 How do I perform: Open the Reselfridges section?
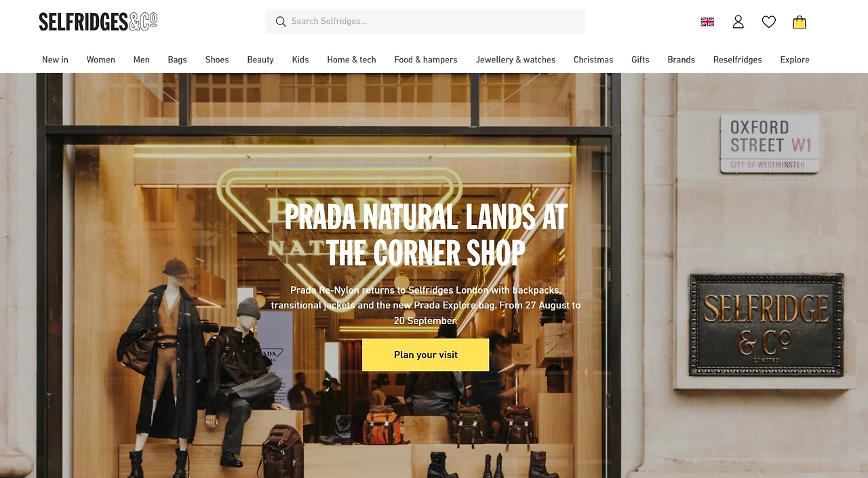coord(738,60)
